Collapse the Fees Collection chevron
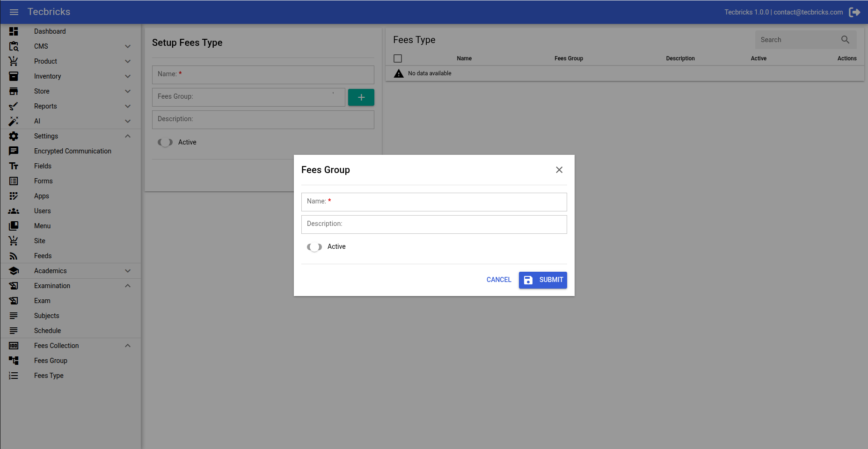Screen dimensions: 868x449 [x=128, y=346]
